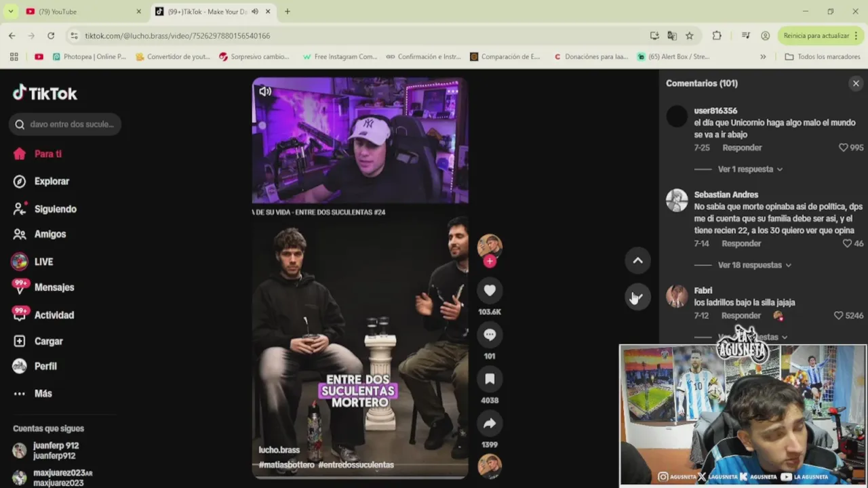Open Sebastian Andres profile avatar

[677, 201]
